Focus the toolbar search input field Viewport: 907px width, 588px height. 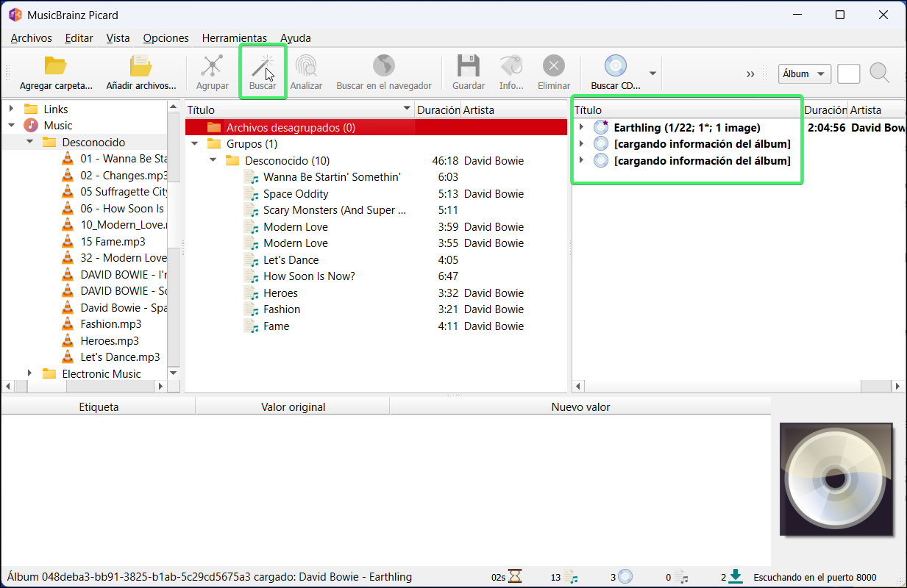(848, 73)
